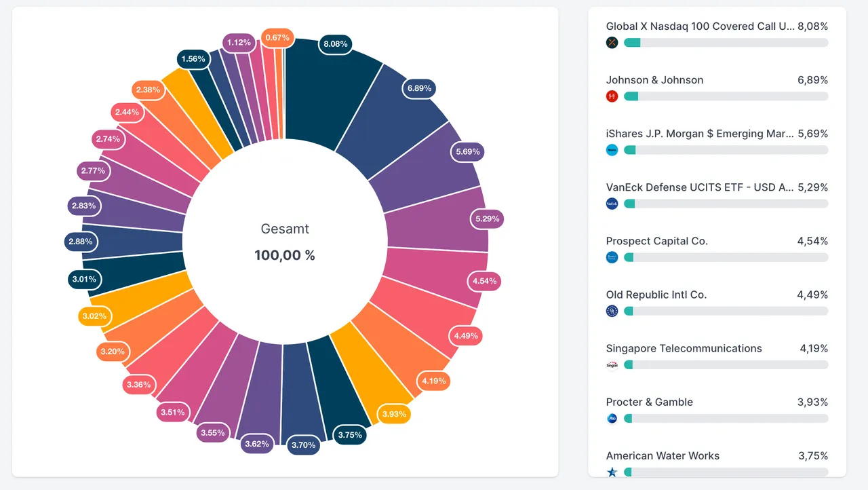Select the 3.55% label on donut chart

pos(213,433)
